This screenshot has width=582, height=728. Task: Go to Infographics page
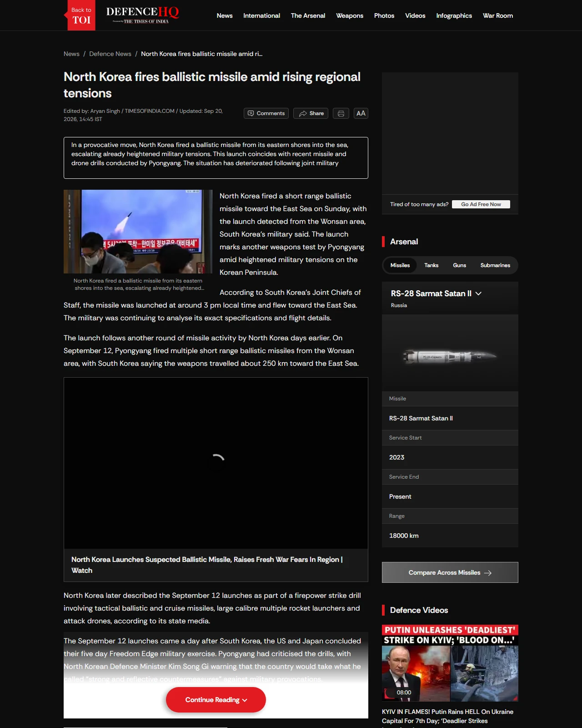(454, 15)
